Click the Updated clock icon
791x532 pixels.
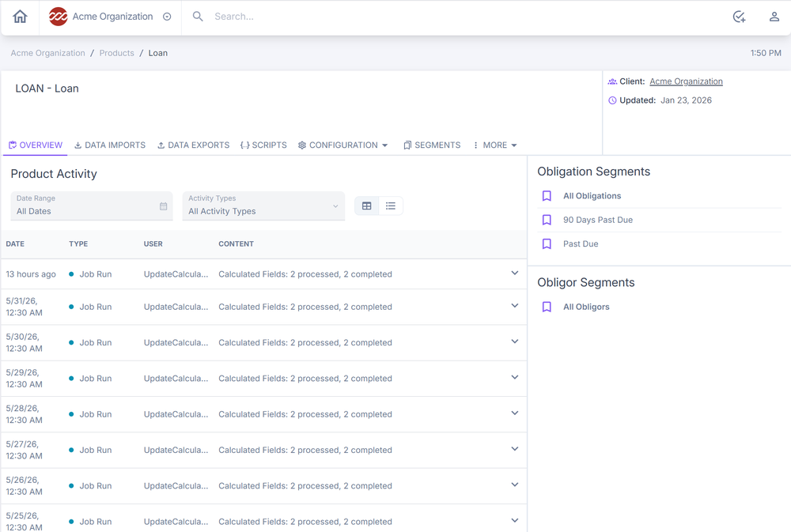click(x=612, y=100)
